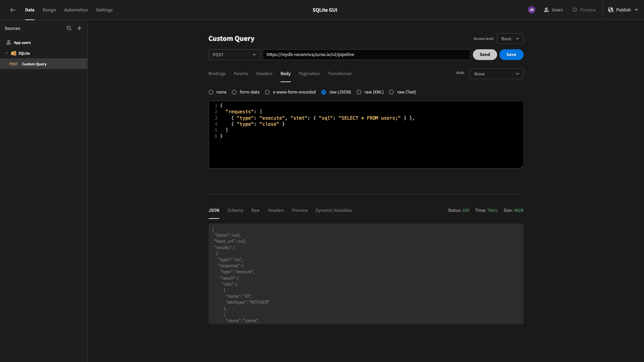The height and width of the screenshot is (362, 644).
Task: Show the response Raw tab
Action: point(255,210)
